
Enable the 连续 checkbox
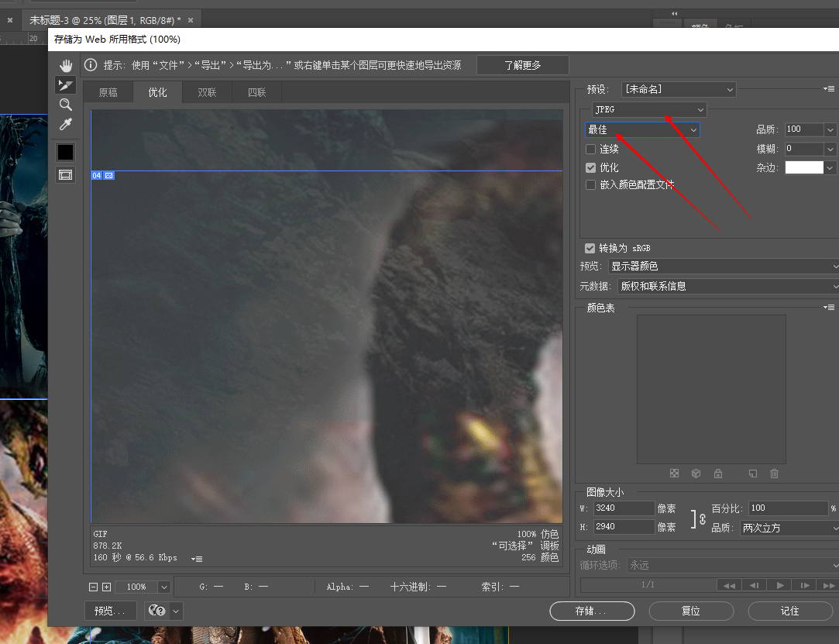(591, 149)
